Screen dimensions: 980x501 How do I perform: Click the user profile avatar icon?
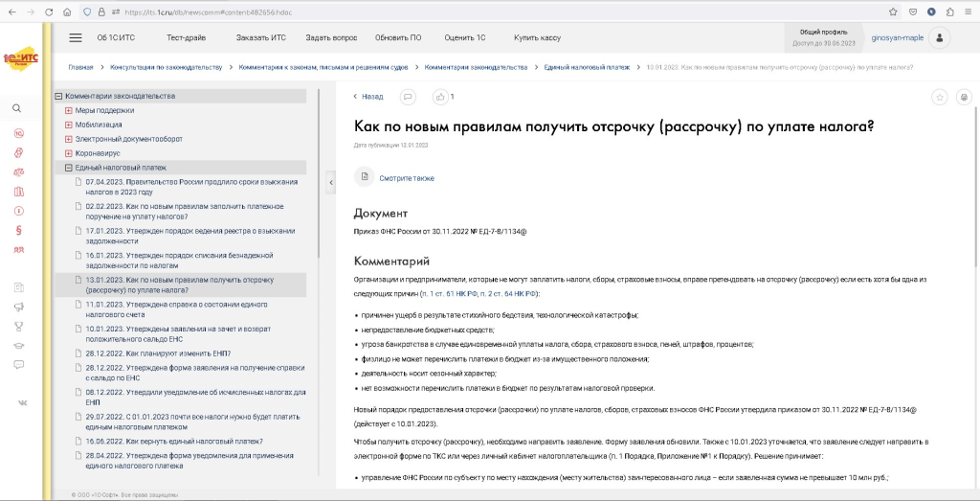tap(941, 38)
